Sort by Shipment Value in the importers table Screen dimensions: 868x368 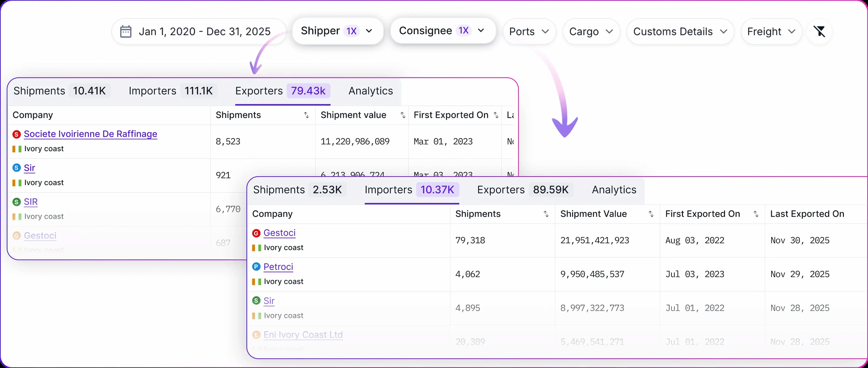tap(651, 214)
